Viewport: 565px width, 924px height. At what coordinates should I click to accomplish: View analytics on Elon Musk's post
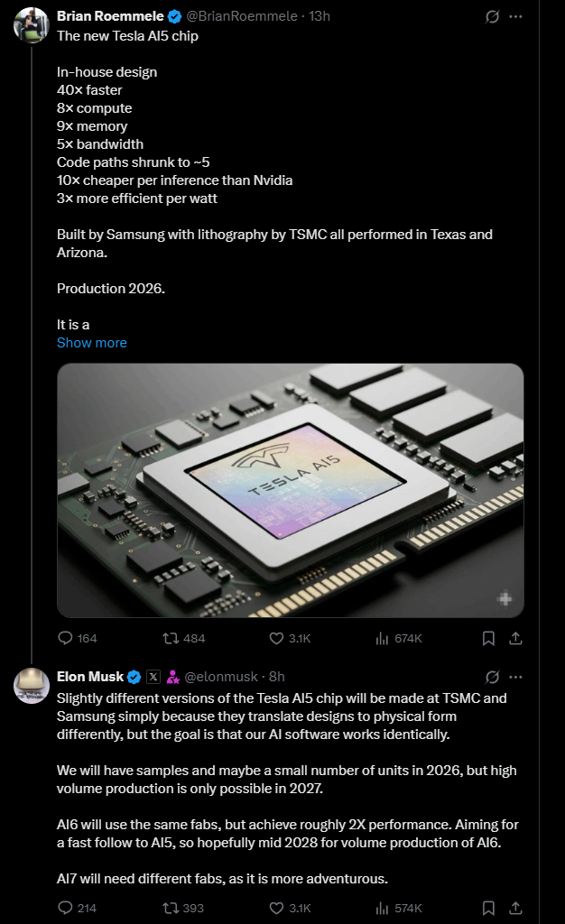[383, 907]
